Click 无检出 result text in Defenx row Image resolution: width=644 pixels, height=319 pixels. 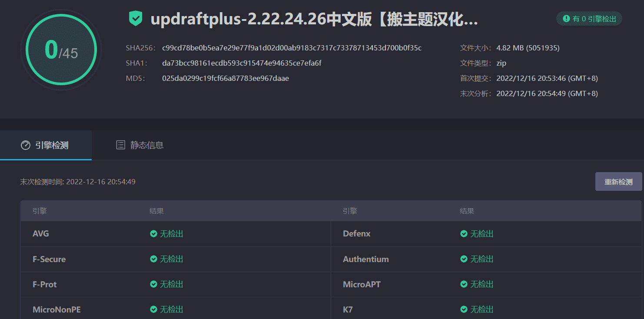(x=482, y=234)
